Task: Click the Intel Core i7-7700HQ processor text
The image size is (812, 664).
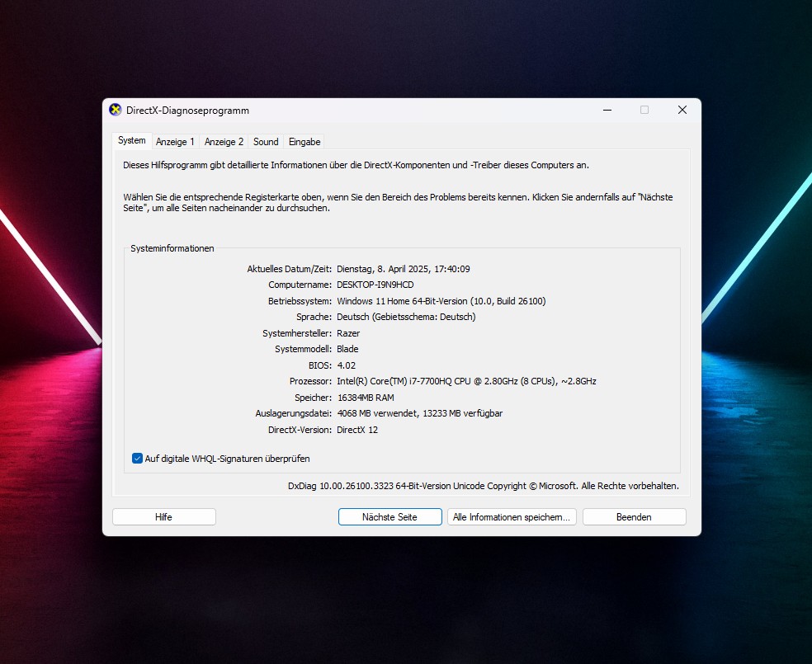Action: pos(466,381)
